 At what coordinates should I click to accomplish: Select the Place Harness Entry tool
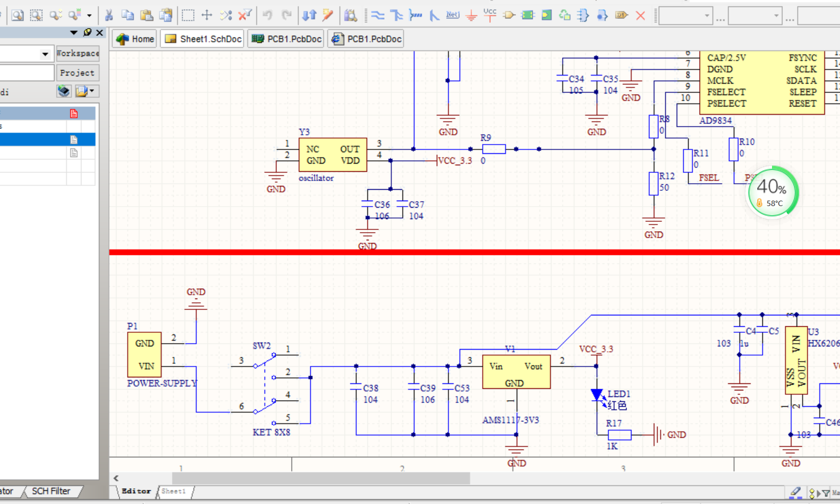point(602,15)
